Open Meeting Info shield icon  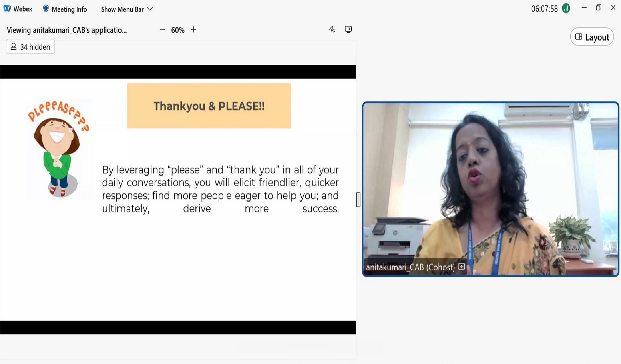point(46,9)
